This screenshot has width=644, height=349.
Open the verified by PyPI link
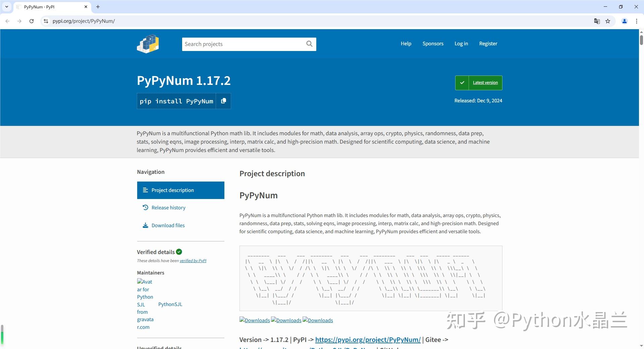193,260
